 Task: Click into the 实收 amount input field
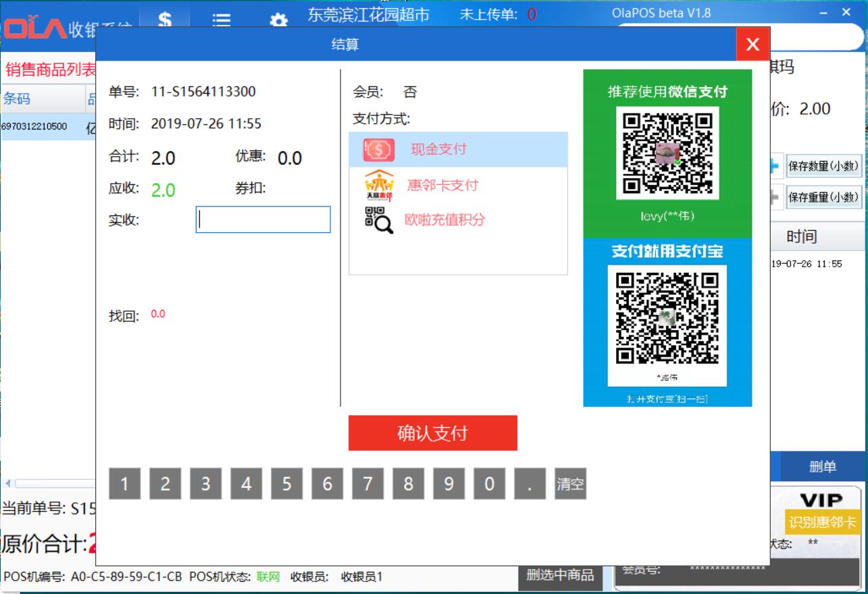263,220
